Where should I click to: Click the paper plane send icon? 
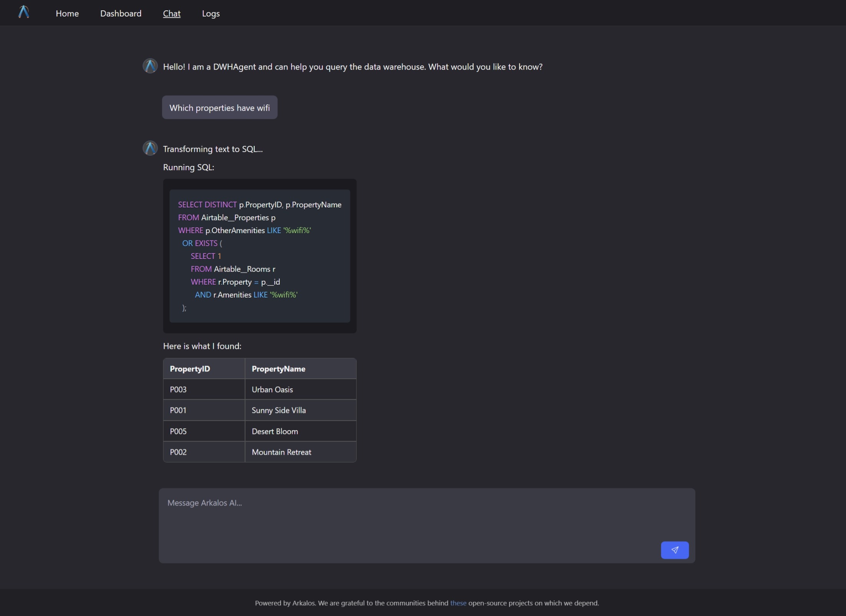coord(674,550)
